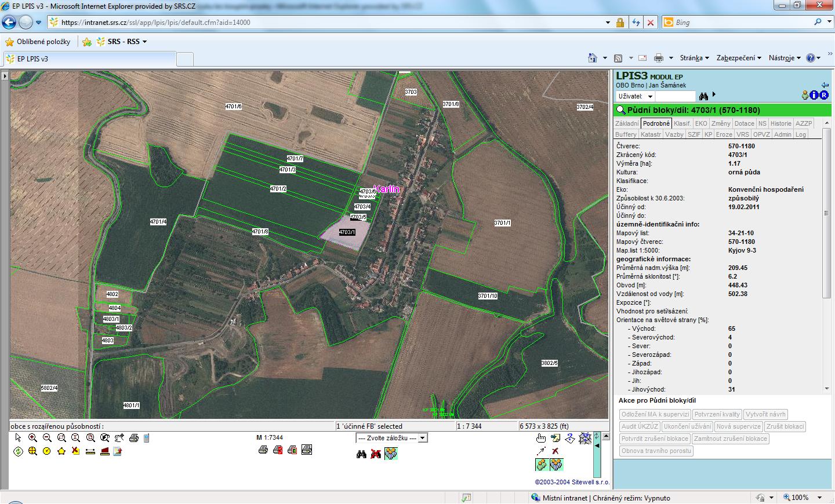Click the yellow crosshair zoom icon

(x=32, y=451)
